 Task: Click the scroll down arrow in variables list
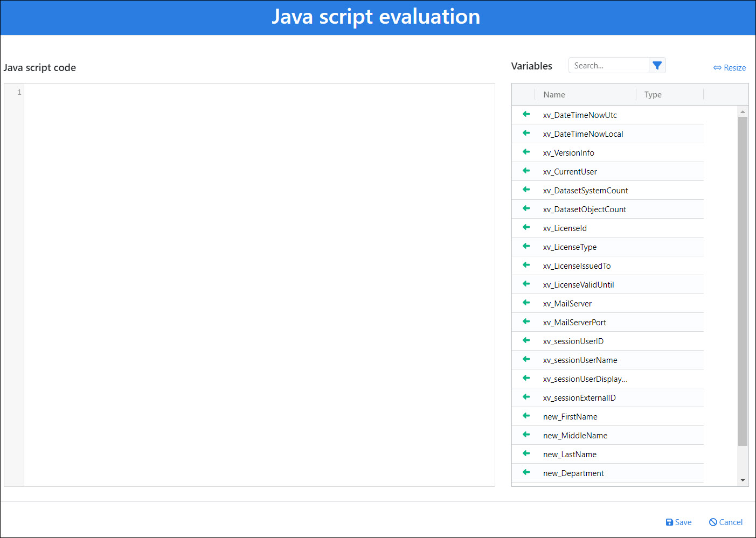743,480
